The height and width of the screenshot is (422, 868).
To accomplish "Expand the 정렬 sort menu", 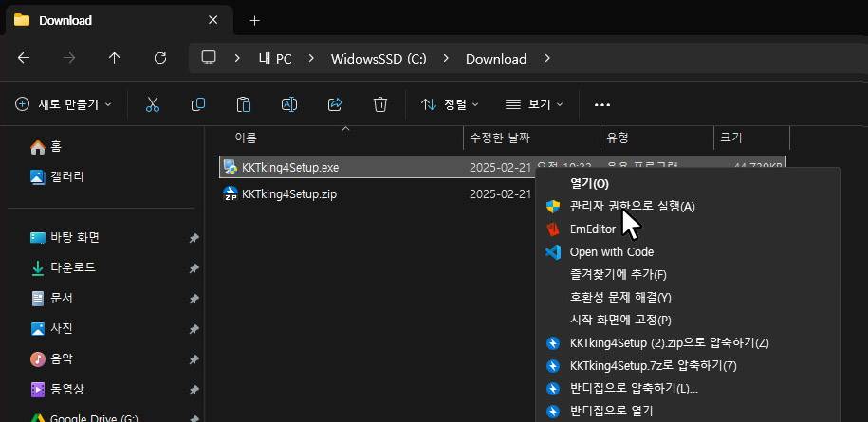I will point(450,104).
